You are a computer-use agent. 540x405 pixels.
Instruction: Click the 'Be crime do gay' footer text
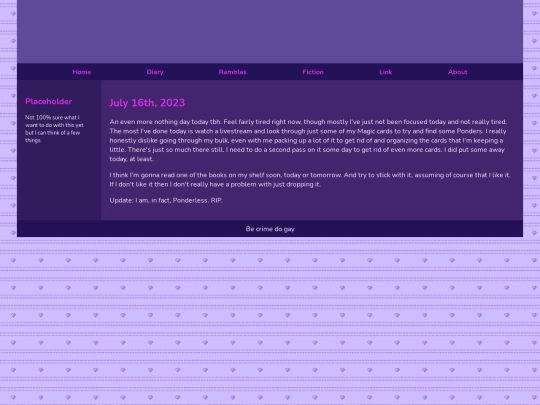270,229
